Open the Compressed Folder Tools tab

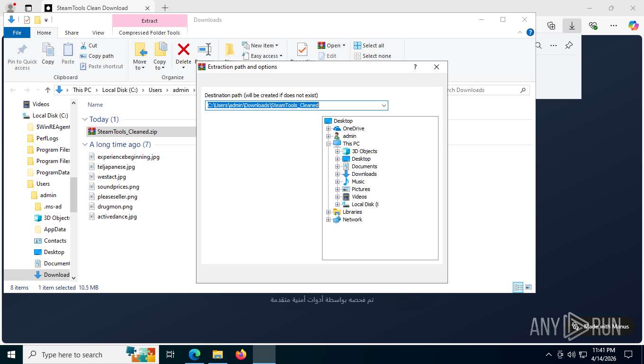[150, 33]
